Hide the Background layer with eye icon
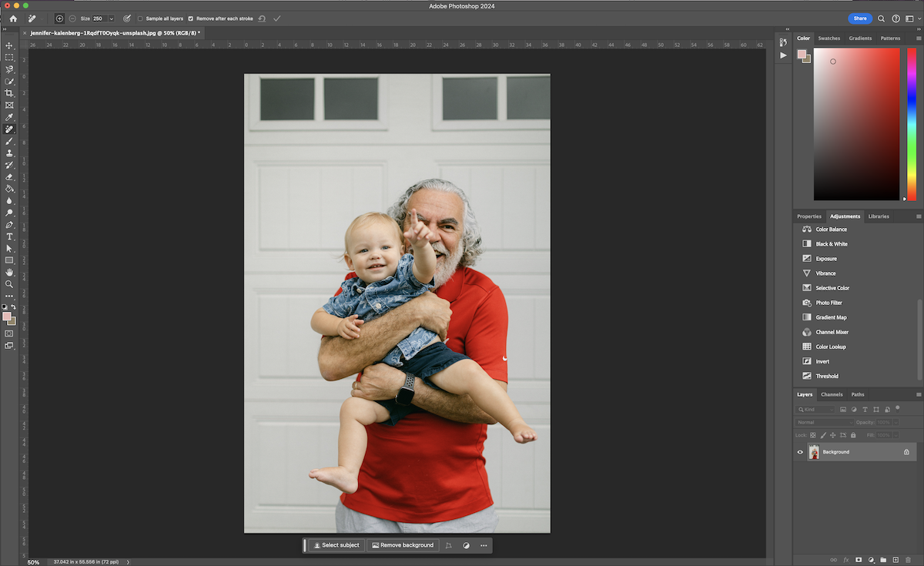 coord(800,452)
